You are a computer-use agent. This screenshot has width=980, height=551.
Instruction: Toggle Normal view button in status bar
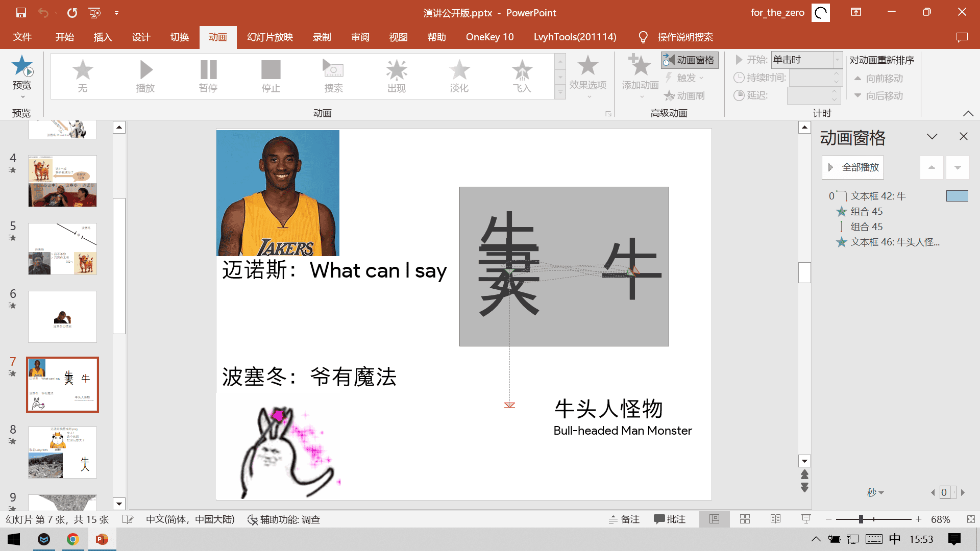click(714, 519)
